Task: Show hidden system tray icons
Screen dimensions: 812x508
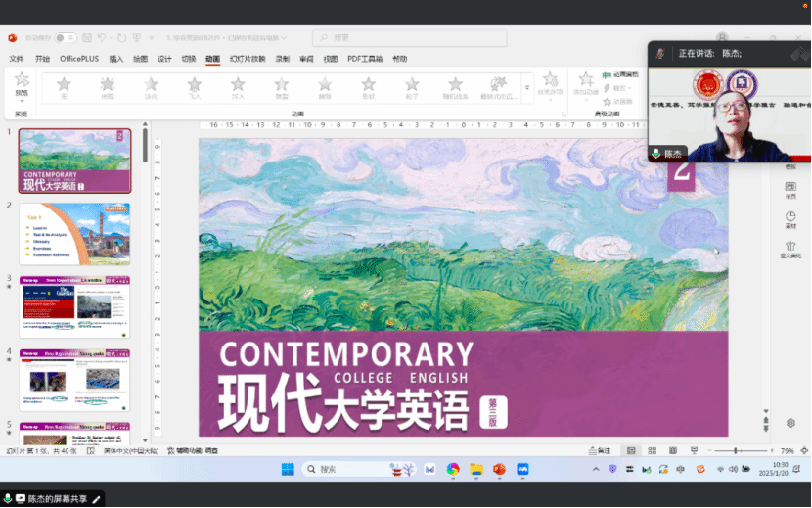Action: click(597, 470)
